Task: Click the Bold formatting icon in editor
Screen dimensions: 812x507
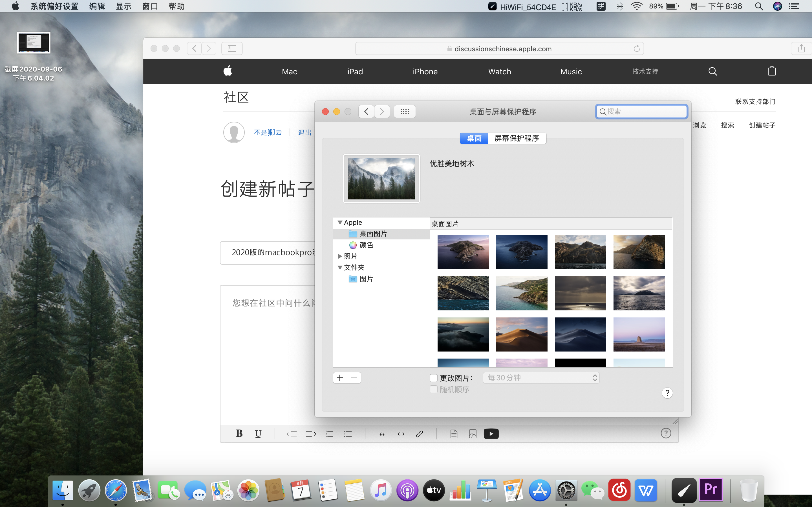Action: click(x=239, y=433)
